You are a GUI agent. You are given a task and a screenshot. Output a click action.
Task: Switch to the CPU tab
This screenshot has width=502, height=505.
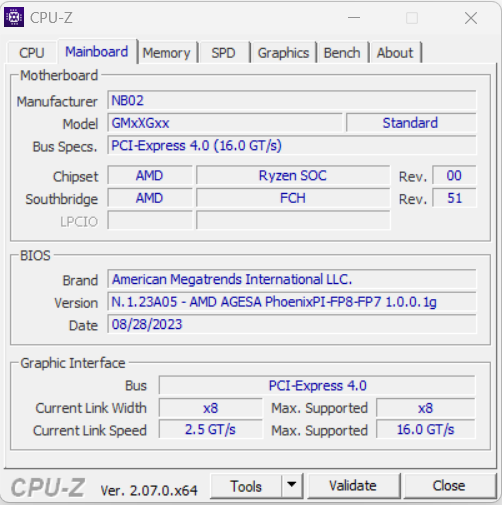click(32, 53)
